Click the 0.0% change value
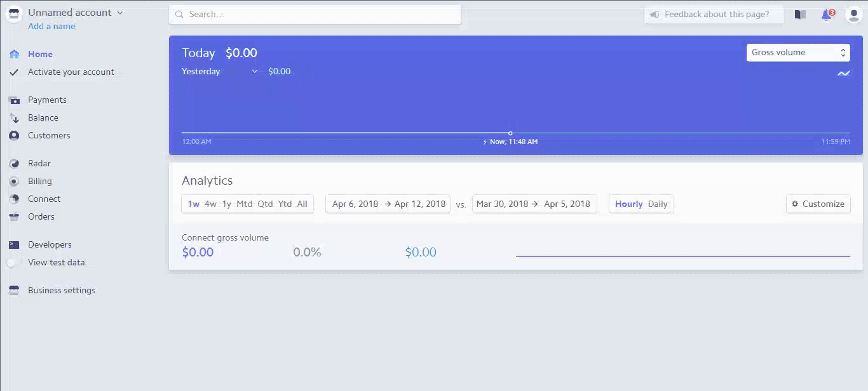This screenshot has width=868, height=391. pyautogui.click(x=307, y=252)
